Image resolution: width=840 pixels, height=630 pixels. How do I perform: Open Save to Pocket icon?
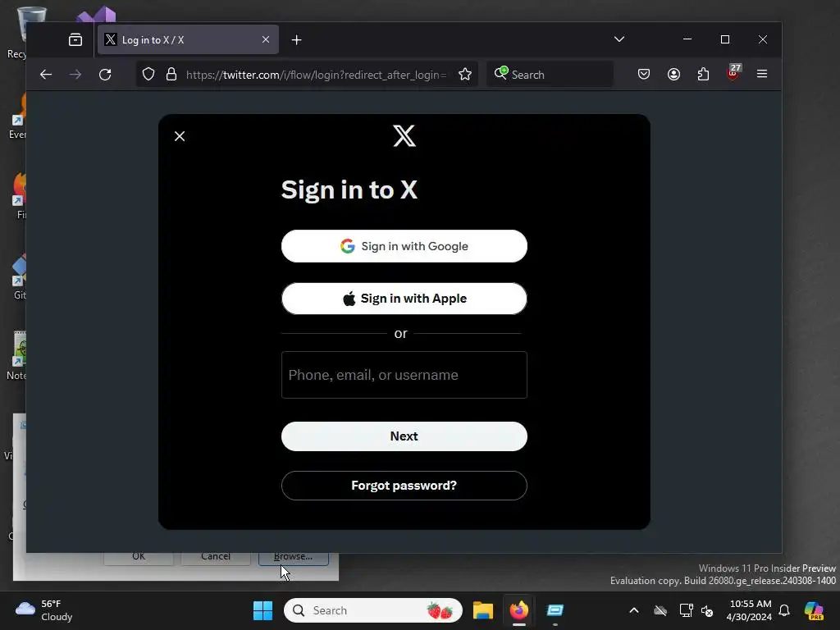click(x=644, y=74)
